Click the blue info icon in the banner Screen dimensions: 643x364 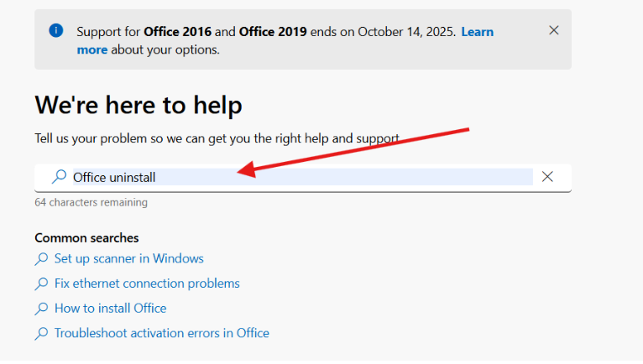point(56,30)
